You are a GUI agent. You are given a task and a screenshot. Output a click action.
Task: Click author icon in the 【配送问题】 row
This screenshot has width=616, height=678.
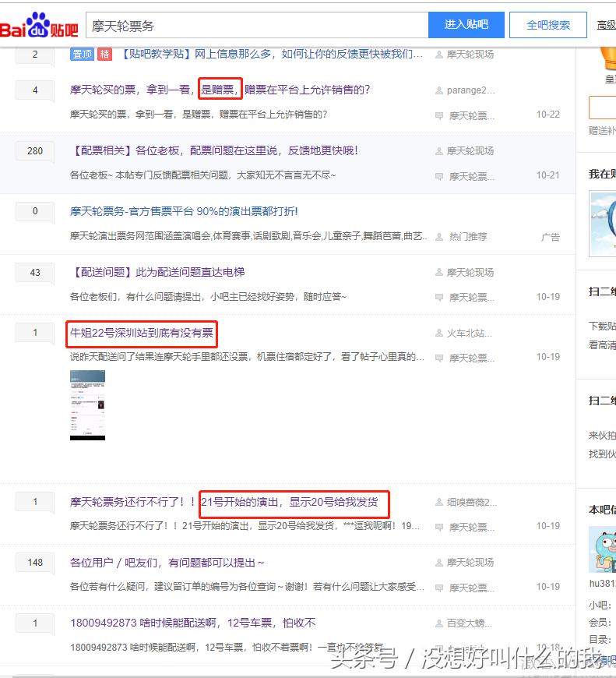pos(439,273)
